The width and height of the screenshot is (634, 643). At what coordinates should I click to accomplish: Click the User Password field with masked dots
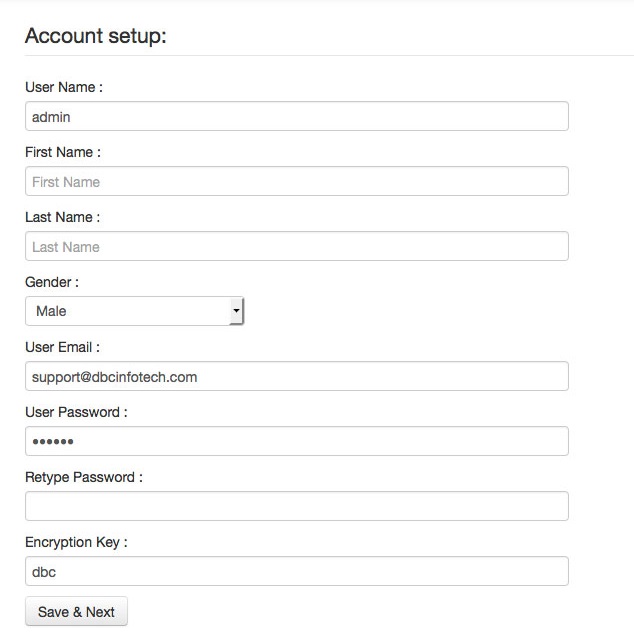(x=297, y=441)
